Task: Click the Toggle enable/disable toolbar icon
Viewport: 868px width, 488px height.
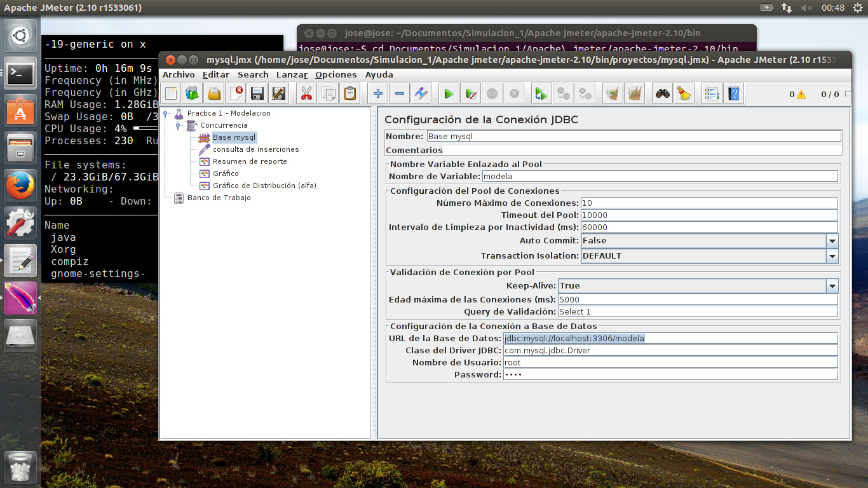Action: pos(421,93)
